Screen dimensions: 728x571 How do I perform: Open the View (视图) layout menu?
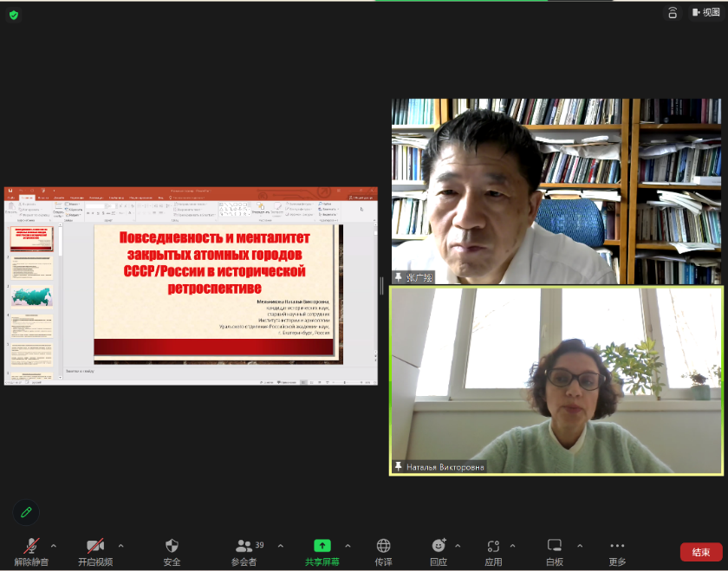coord(705,13)
